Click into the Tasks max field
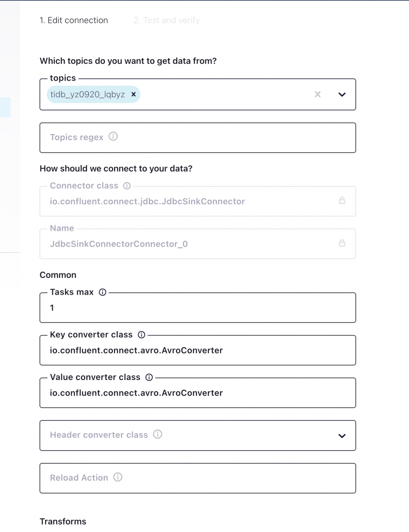 click(198, 308)
